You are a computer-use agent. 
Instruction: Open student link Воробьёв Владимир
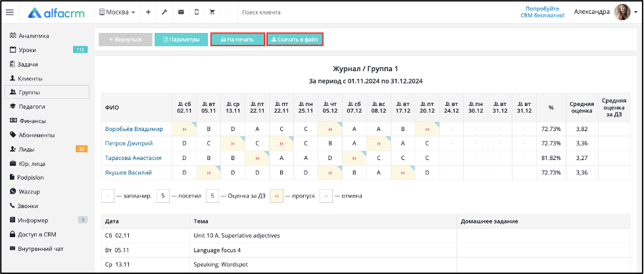[x=134, y=129]
